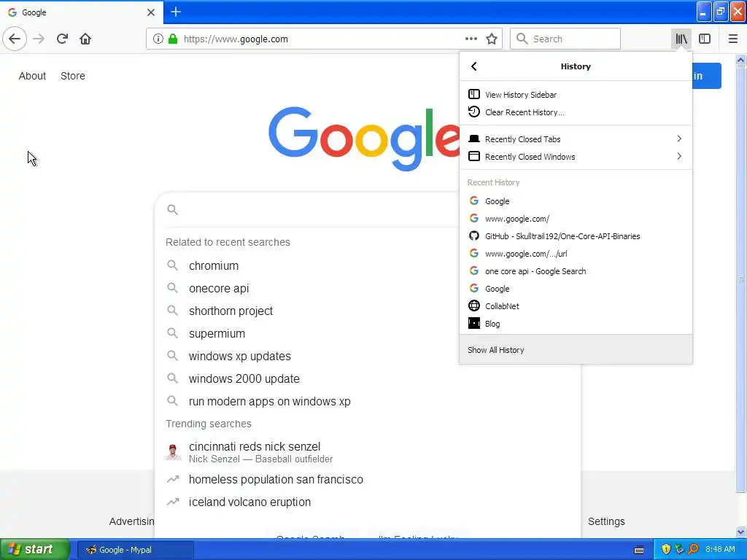Click Google - Mypal taskbar button
This screenshot has width=747, height=560.
point(135,550)
